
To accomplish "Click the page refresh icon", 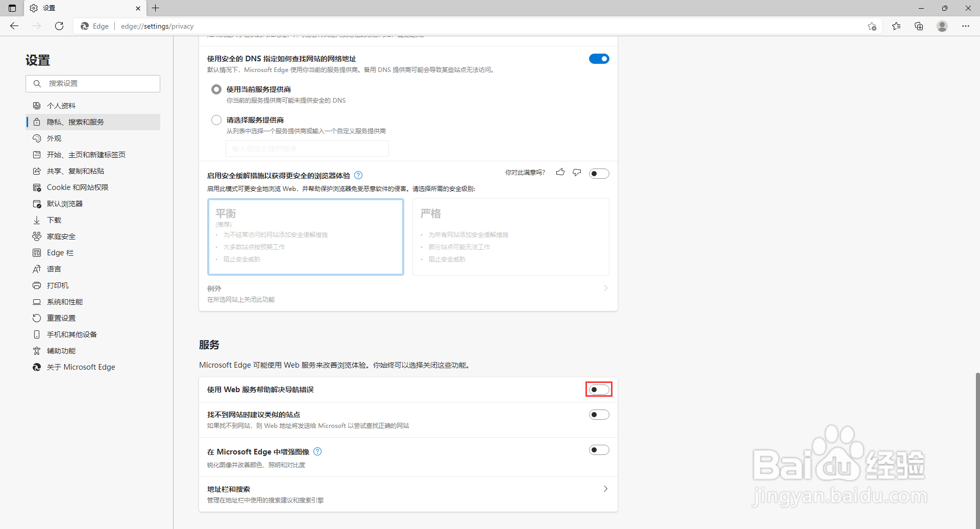I will (59, 26).
